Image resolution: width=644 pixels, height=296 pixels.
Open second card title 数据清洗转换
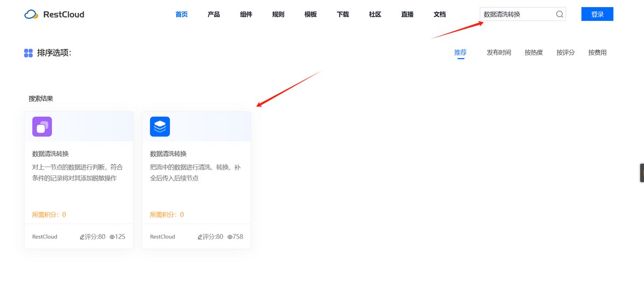(168, 153)
